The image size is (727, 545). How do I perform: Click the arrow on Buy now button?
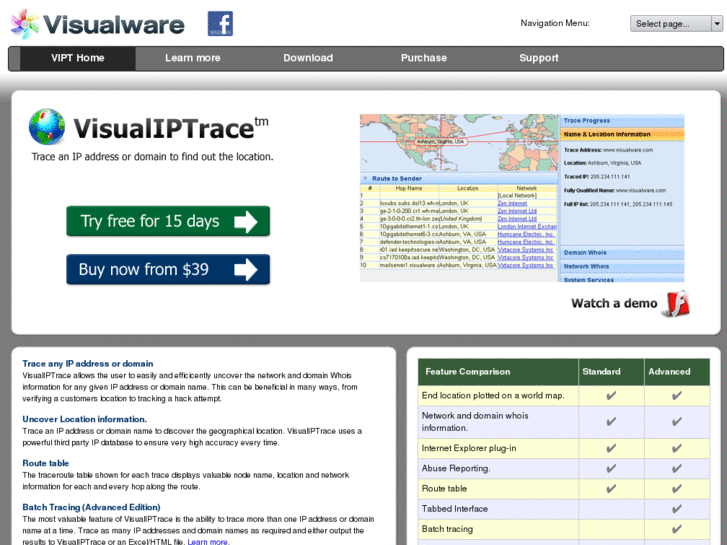click(x=246, y=270)
